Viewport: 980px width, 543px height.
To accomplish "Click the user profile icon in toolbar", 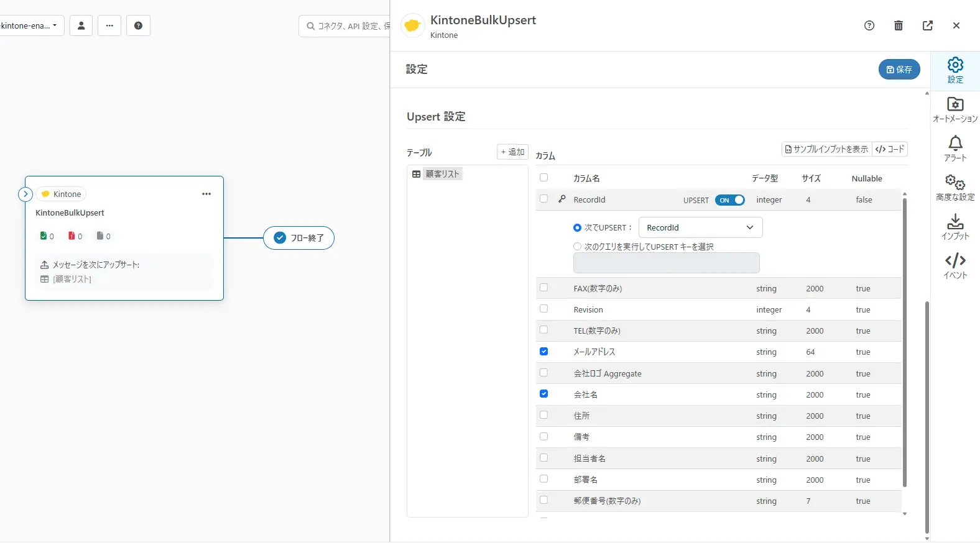I will point(81,25).
